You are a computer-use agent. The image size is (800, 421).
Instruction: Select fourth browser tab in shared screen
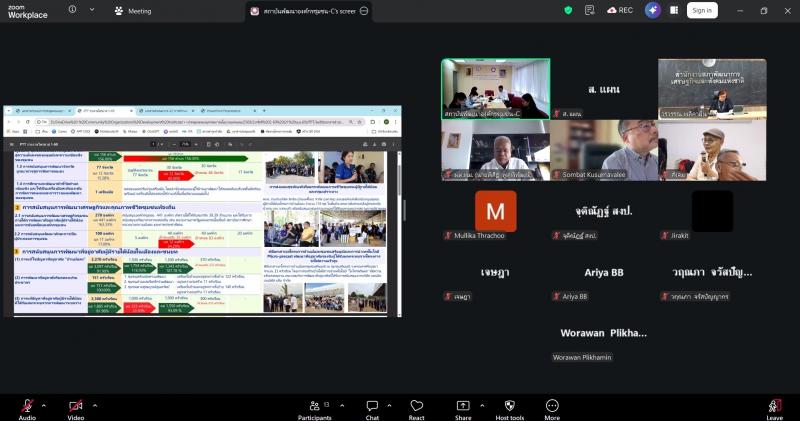[228, 111]
